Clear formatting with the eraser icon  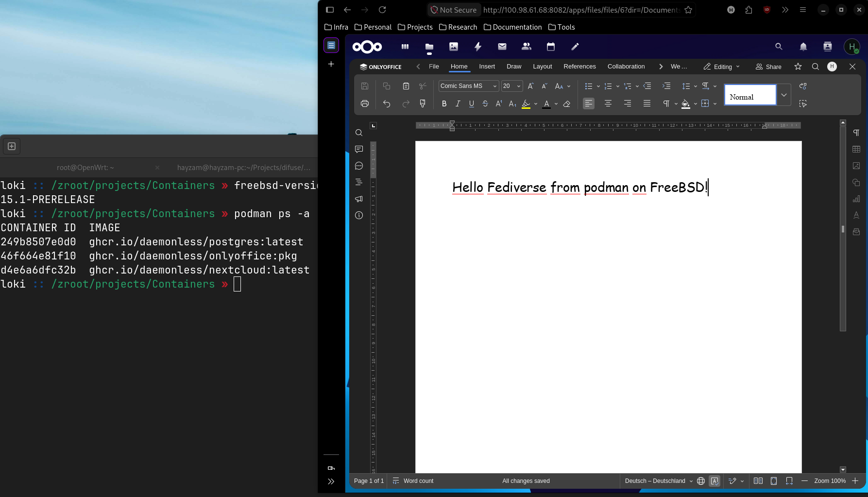pyautogui.click(x=566, y=103)
